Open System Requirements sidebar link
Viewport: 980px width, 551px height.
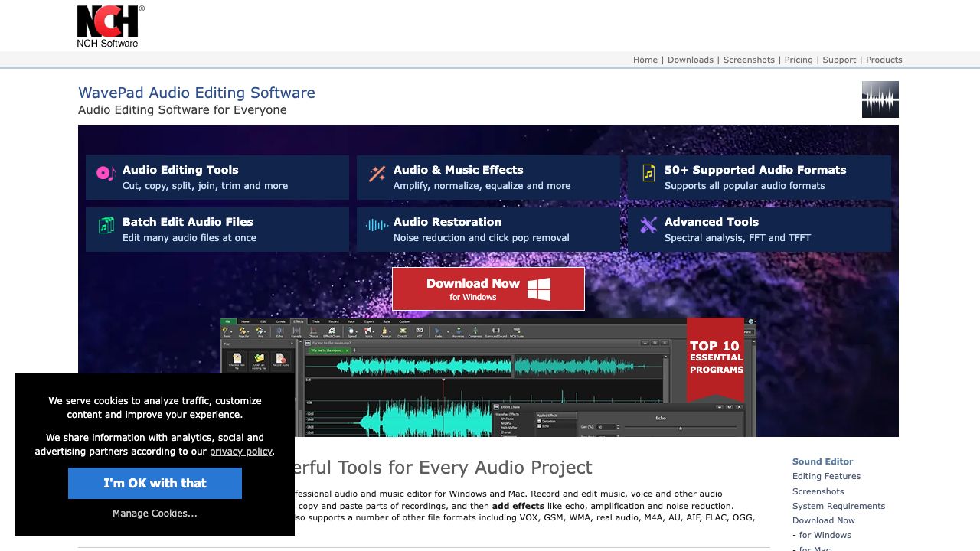839,506
